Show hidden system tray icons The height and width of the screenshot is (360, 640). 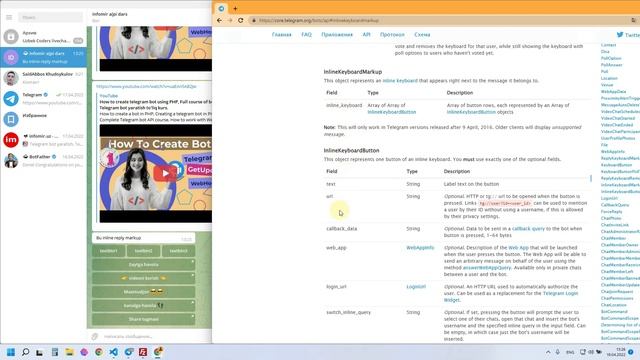pos(548,352)
